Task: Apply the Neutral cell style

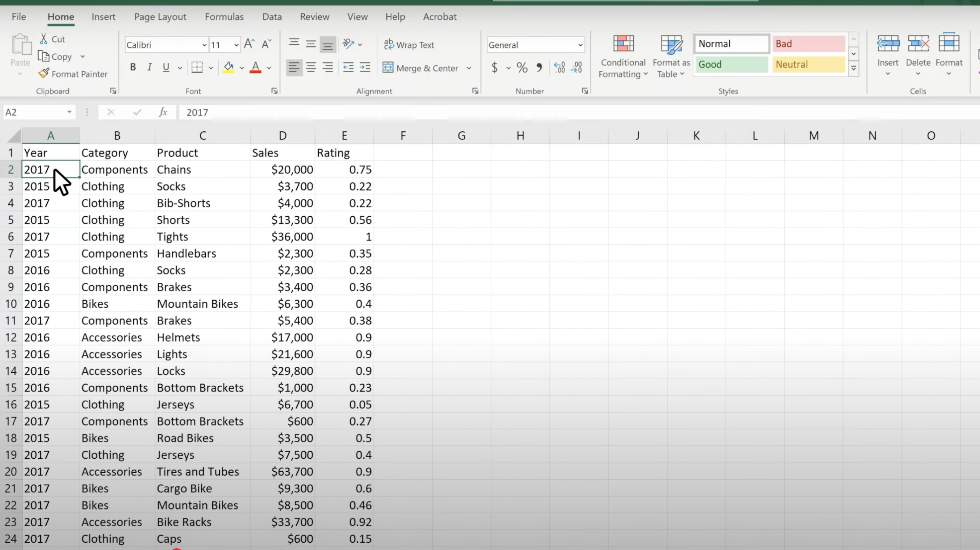Action: point(808,64)
